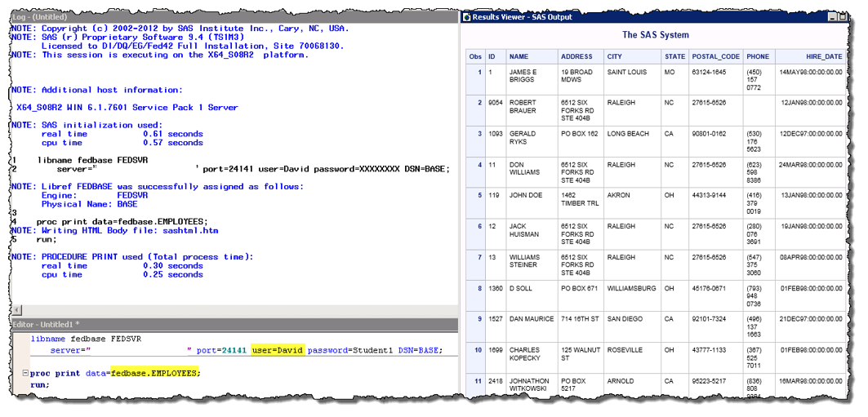Click highlighted user=David text in editor
Screen dimensions: 868x417
(277, 350)
